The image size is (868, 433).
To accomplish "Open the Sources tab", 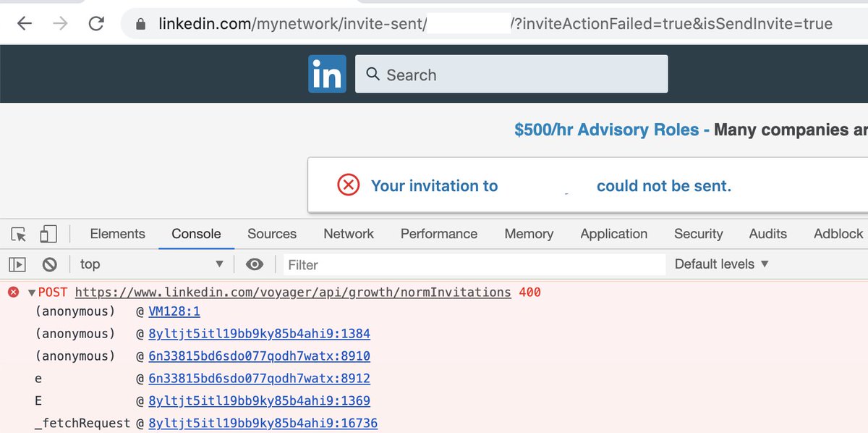I will [x=272, y=234].
